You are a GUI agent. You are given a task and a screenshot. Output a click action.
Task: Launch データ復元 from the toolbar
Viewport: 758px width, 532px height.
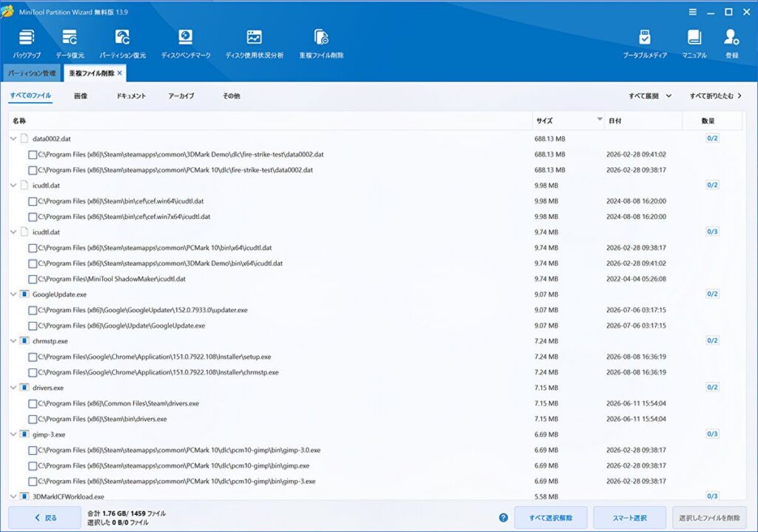click(70, 44)
